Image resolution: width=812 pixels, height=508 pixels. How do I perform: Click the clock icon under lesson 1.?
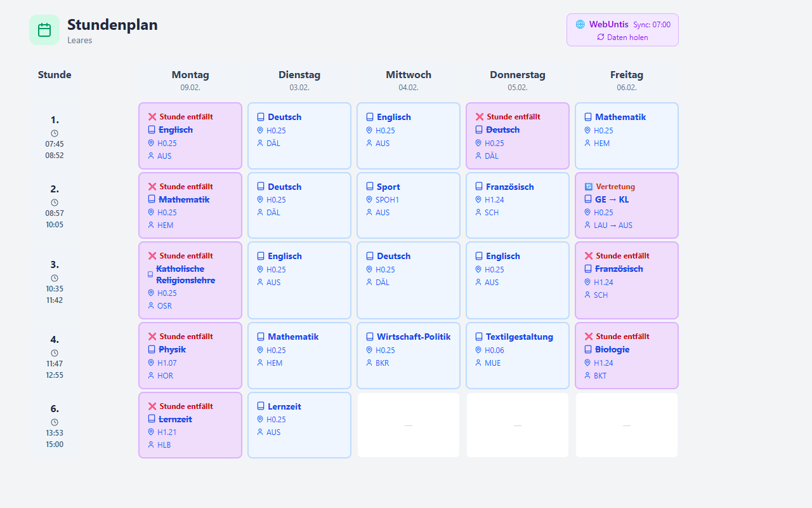click(x=55, y=133)
